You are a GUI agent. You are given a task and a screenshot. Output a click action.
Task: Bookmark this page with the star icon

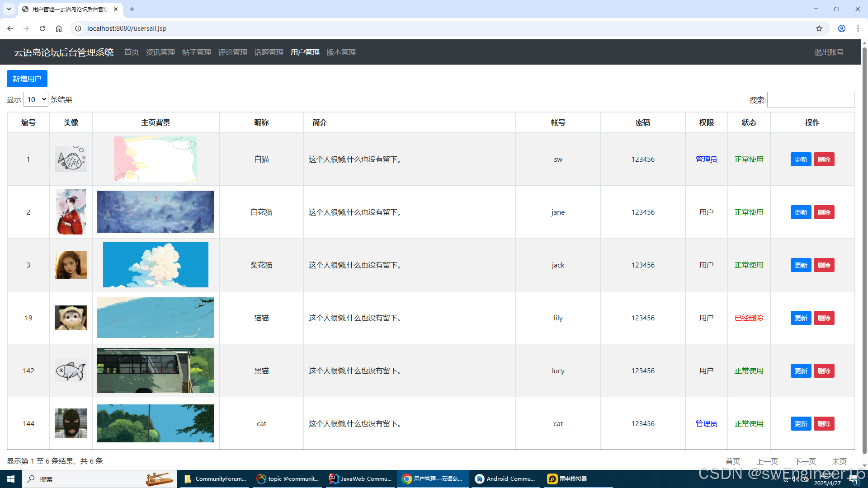coord(819,28)
